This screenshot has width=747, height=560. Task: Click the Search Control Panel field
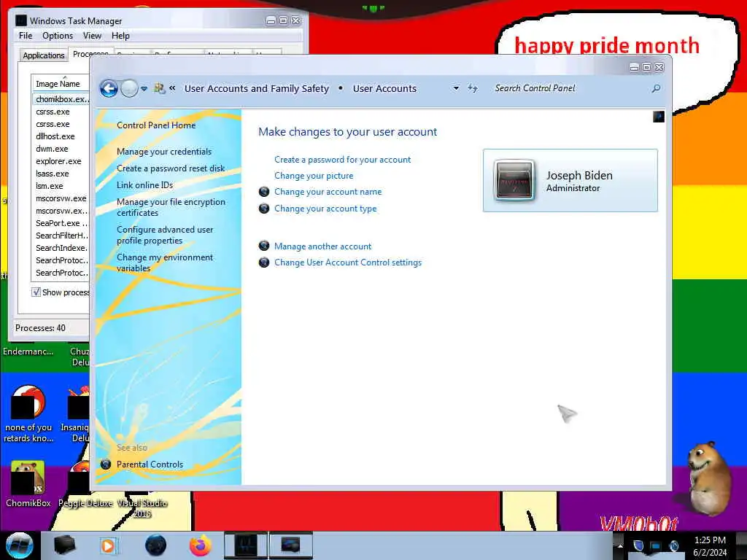pos(569,88)
